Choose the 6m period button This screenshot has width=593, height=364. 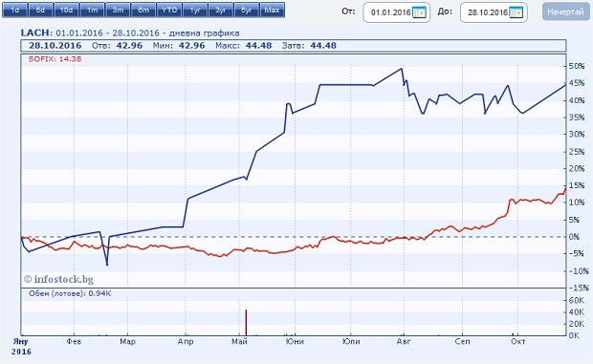point(143,11)
